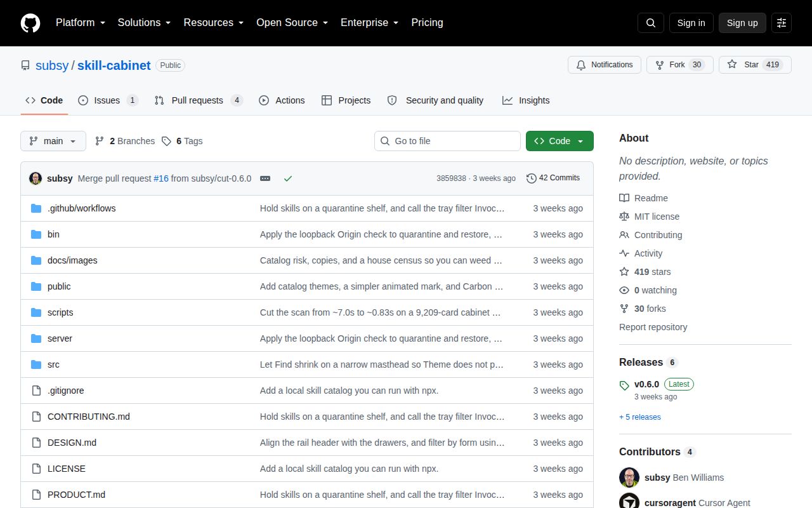Open the DESIGN.md file

72,443
